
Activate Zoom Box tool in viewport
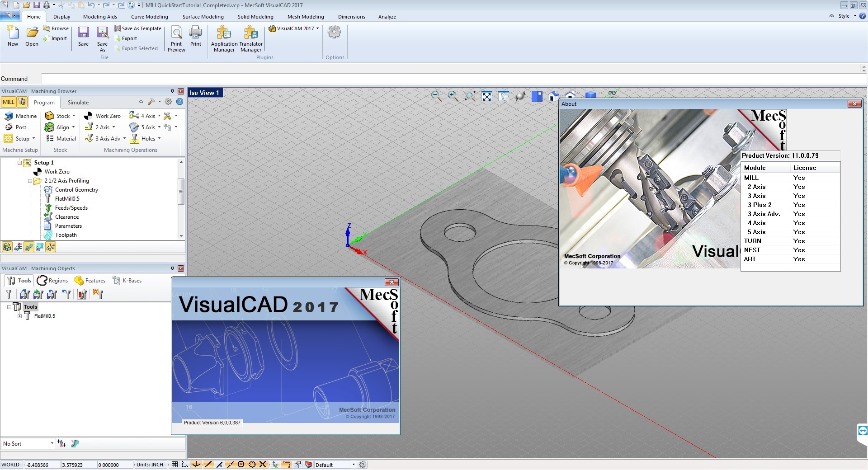click(x=470, y=96)
